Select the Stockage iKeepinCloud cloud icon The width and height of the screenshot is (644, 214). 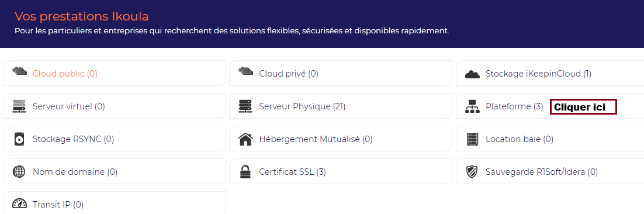coord(472,74)
